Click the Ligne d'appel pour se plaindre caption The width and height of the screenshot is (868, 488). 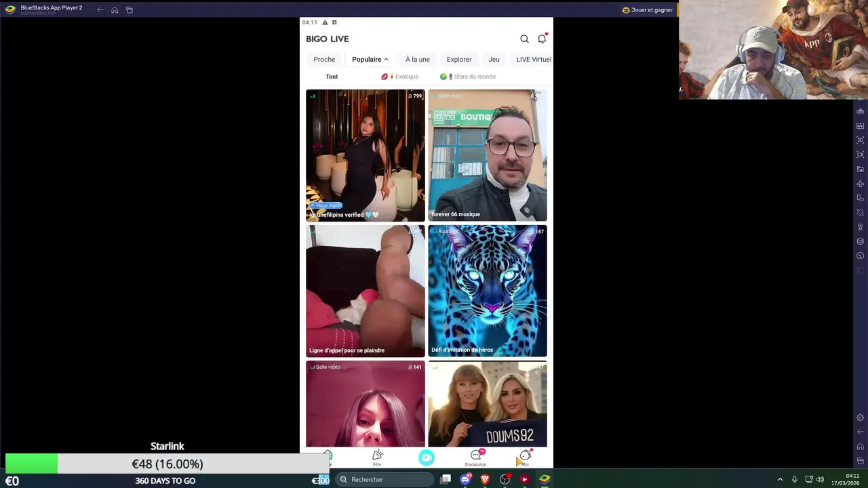(x=347, y=350)
